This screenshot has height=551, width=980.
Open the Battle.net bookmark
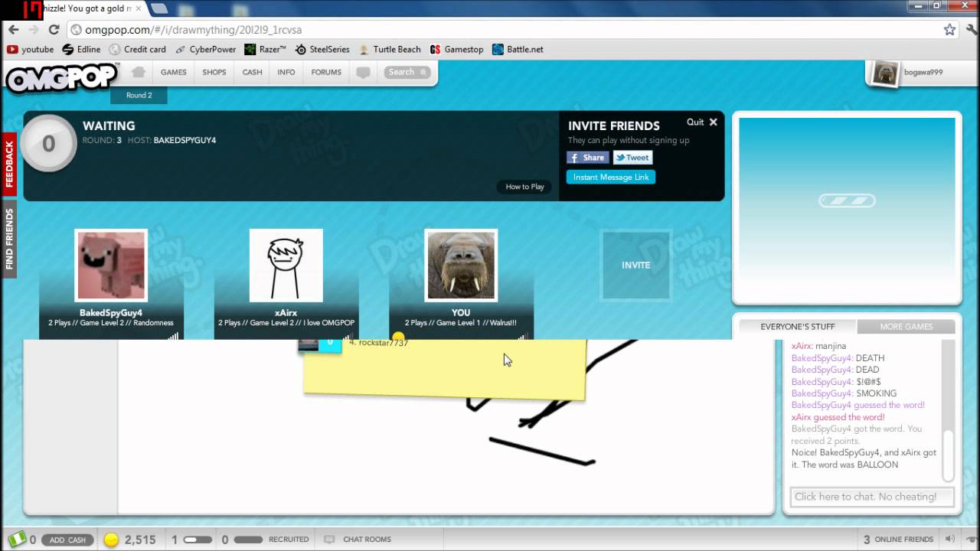point(518,49)
